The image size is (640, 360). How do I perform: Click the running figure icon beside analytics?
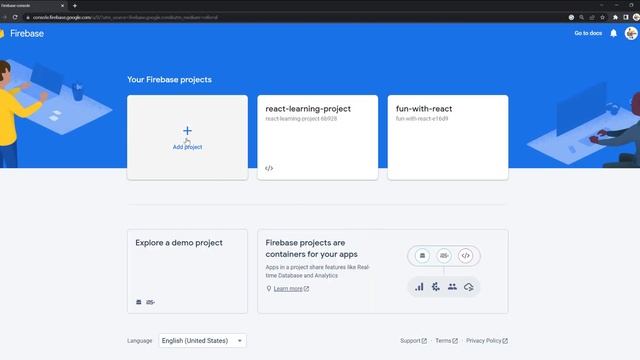point(436,287)
